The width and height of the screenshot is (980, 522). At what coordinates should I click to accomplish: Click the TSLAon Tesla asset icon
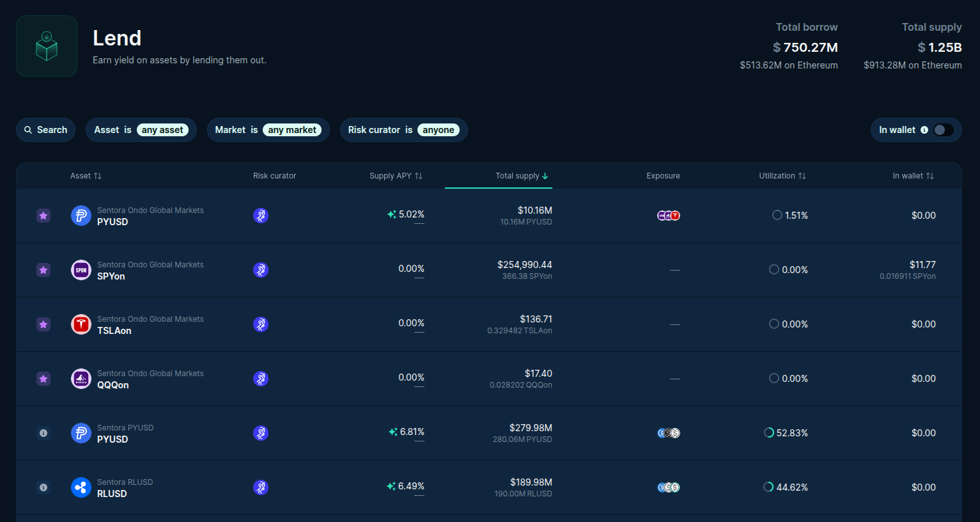81,324
